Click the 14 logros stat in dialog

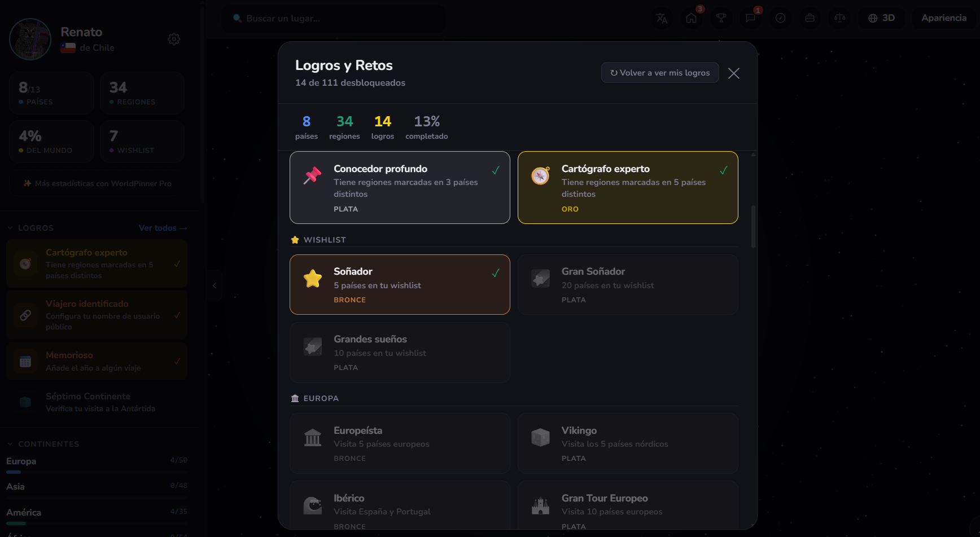(383, 127)
